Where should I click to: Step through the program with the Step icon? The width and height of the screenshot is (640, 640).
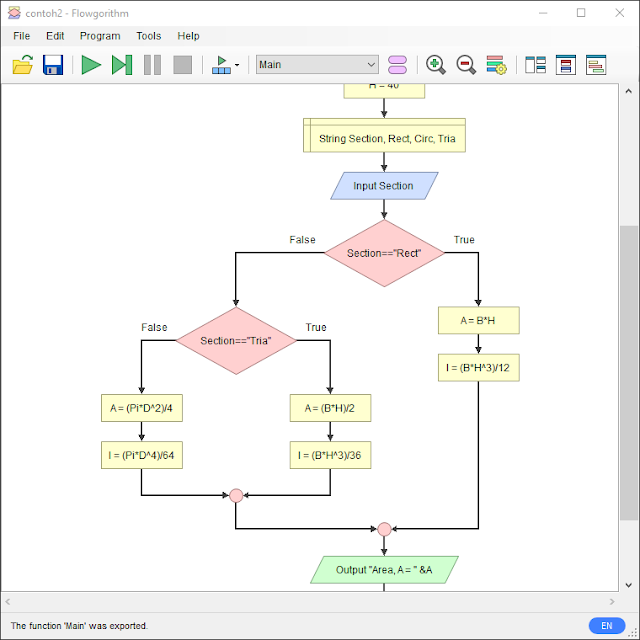(x=122, y=64)
